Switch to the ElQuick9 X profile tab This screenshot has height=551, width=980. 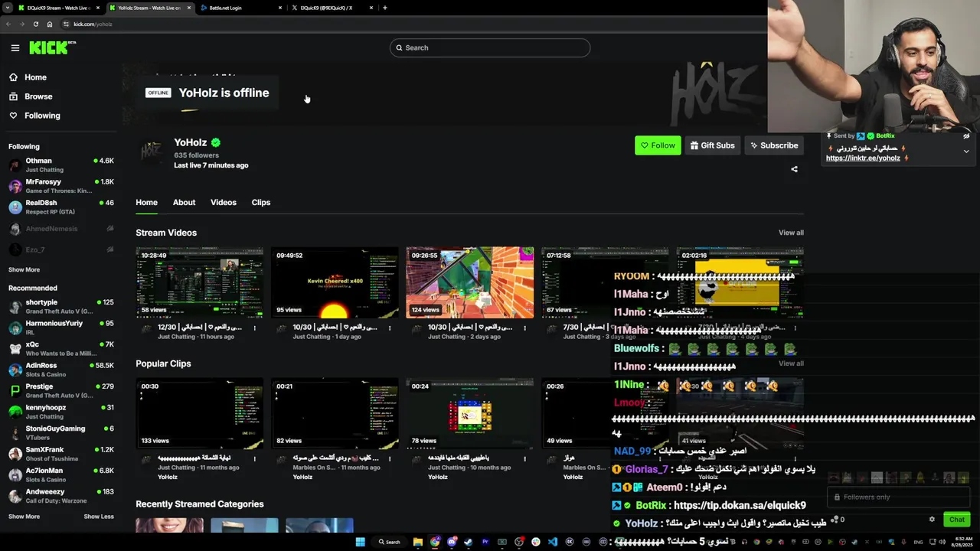pyautogui.click(x=332, y=8)
